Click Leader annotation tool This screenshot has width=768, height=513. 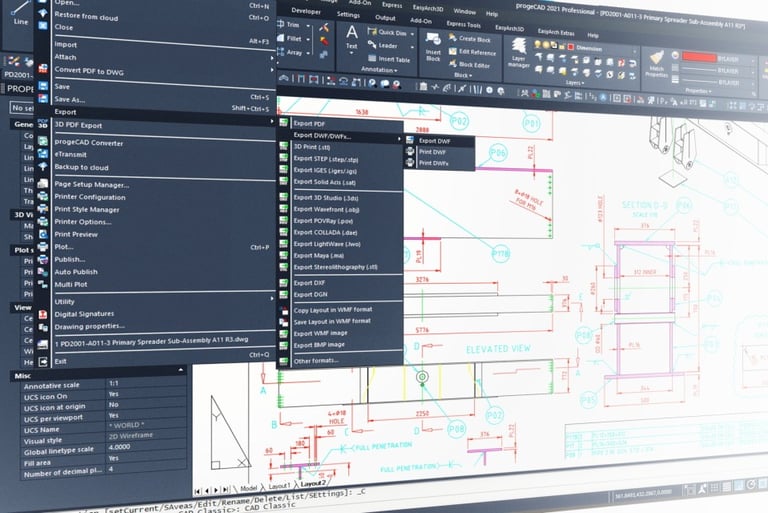coord(383,45)
